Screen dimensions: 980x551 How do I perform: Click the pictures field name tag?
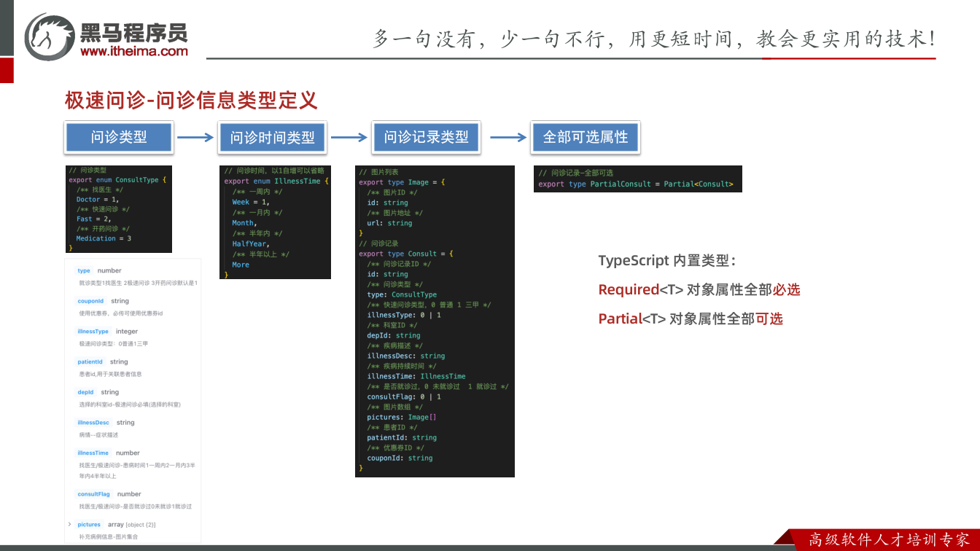tap(89, 525)
